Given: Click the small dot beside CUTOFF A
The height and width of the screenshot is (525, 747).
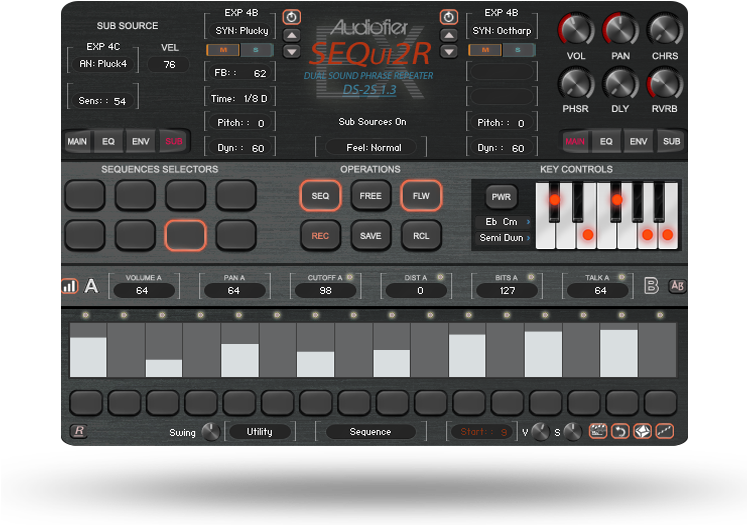Looking at the screenshot, I should [350, 277].
